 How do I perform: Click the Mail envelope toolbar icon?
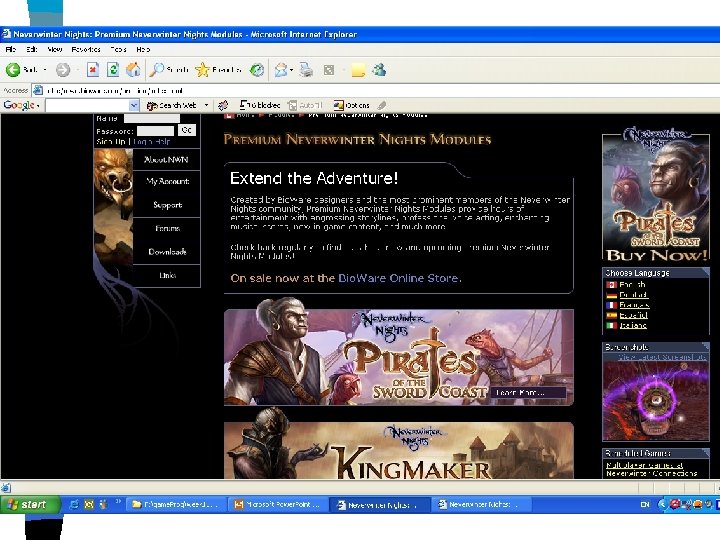[x=281, y=70]
